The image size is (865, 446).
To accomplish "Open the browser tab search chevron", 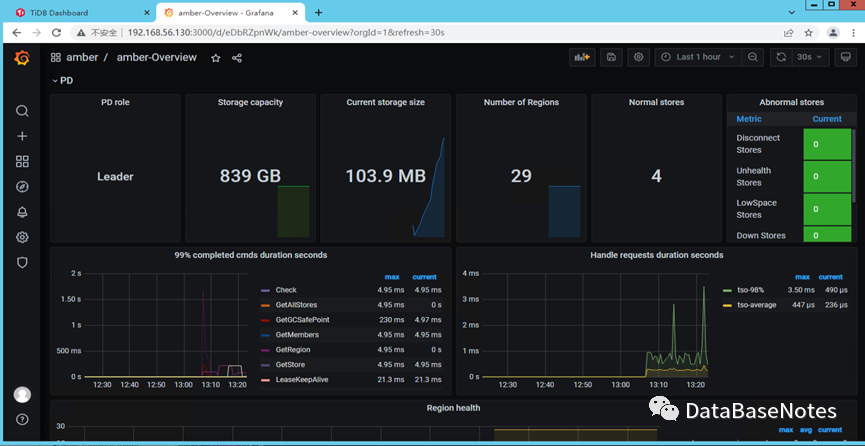I will (x=792, y=12).
